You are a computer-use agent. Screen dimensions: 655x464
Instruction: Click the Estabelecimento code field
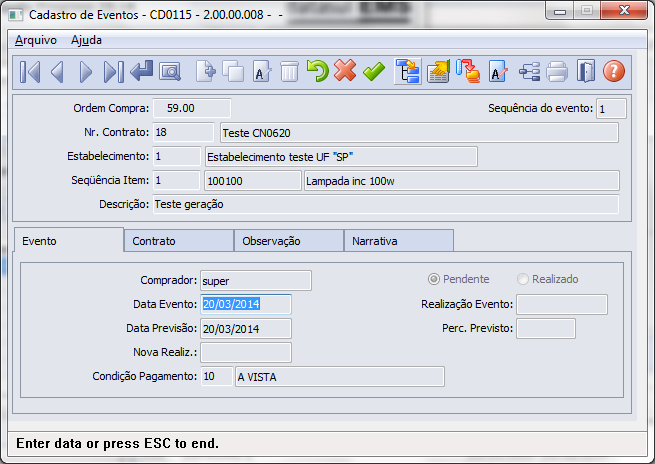coord(177,156)
